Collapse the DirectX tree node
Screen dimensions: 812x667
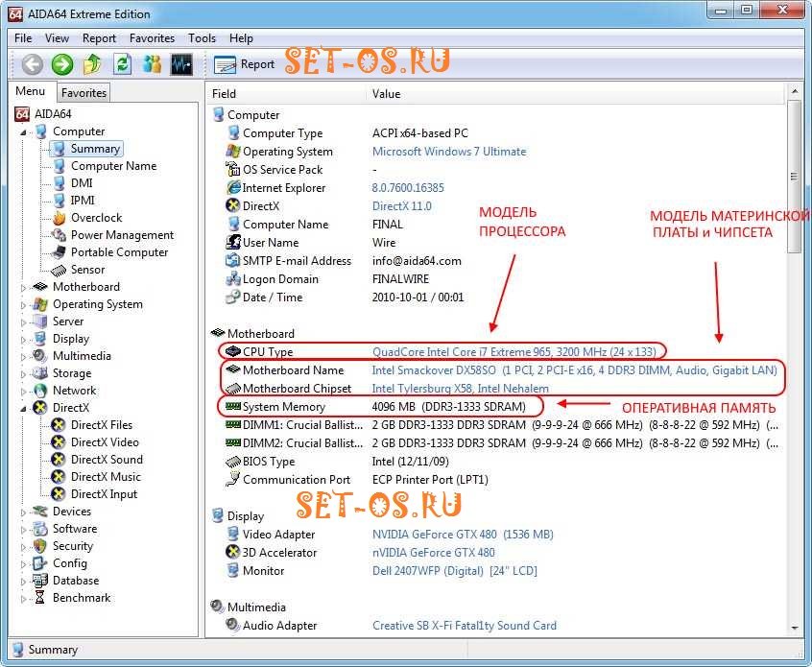pyautogui.click(x=24, y=408)
